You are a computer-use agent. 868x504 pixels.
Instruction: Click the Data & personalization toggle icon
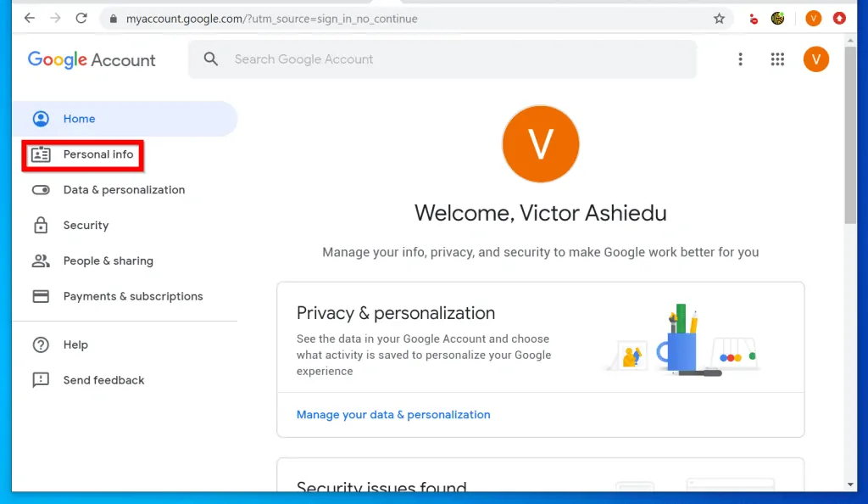(41, 190)
